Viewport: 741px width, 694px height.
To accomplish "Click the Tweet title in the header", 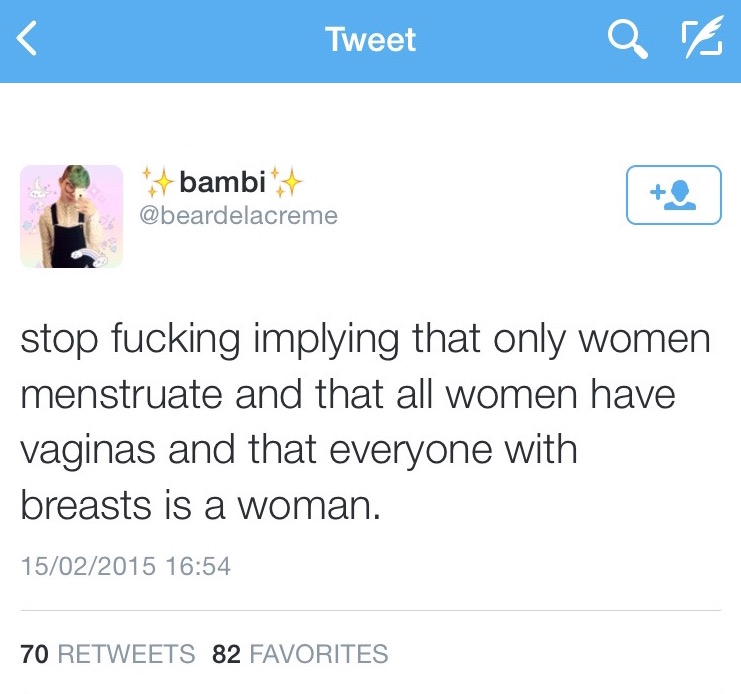I will (x=370, y=40).
